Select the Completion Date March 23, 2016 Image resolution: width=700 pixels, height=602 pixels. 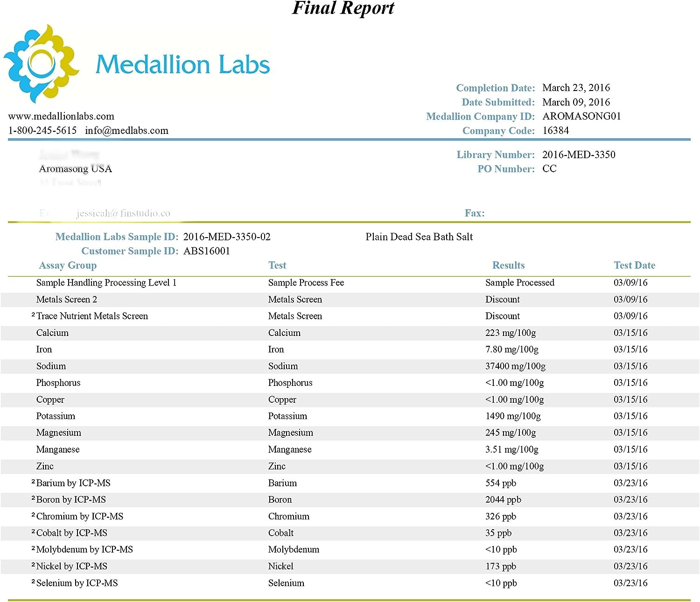(576, 88)
